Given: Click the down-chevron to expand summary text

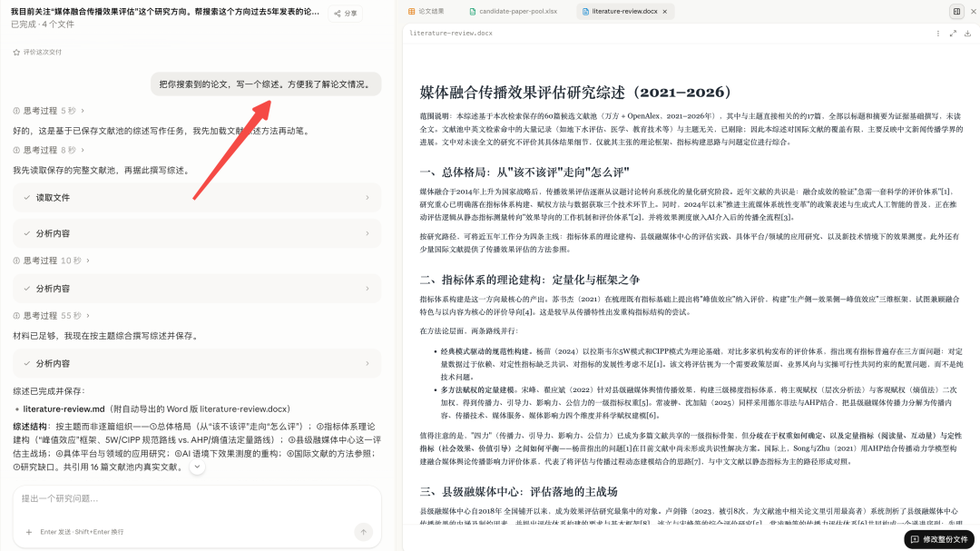Looking at the screenshot, I should point(197,467).
